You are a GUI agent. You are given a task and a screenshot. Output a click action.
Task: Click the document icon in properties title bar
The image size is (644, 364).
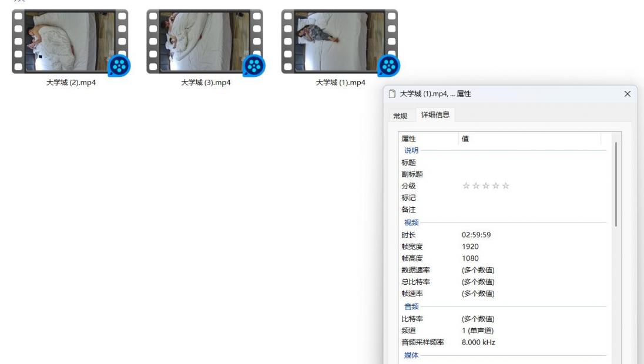(393, 94)
